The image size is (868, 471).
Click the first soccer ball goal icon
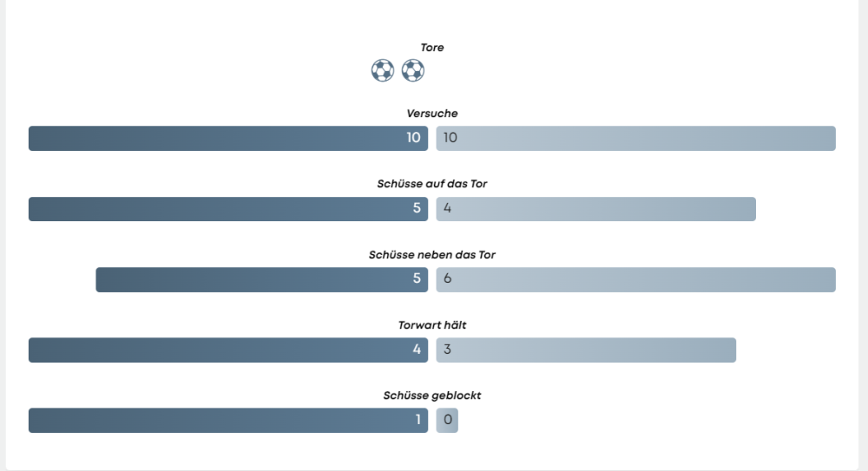pos(383,70)
